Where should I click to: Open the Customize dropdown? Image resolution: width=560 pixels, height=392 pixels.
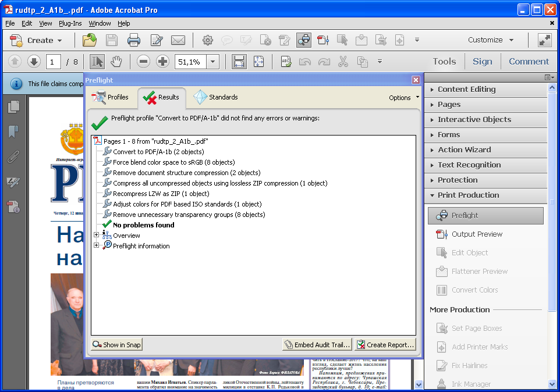pos(491,40)
